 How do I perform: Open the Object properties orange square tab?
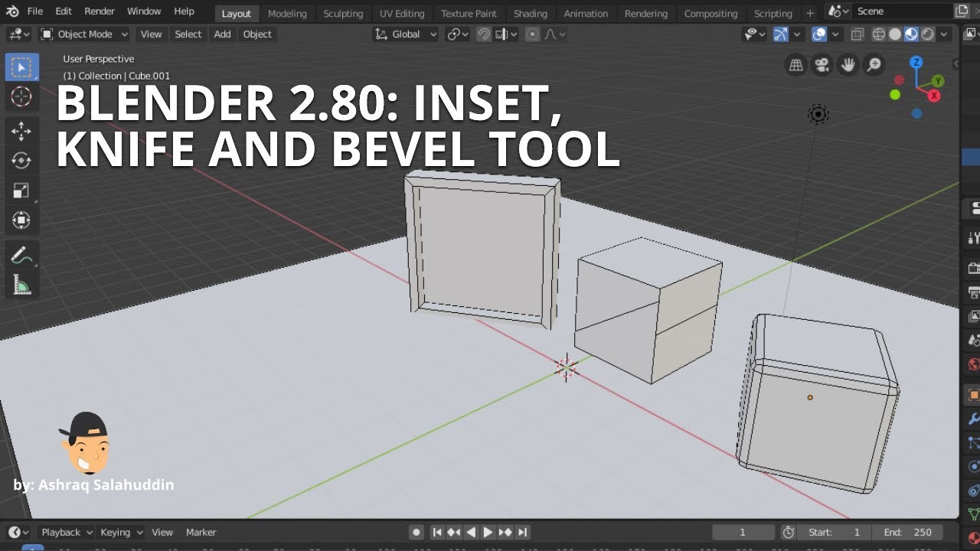[x=973, y=395]
